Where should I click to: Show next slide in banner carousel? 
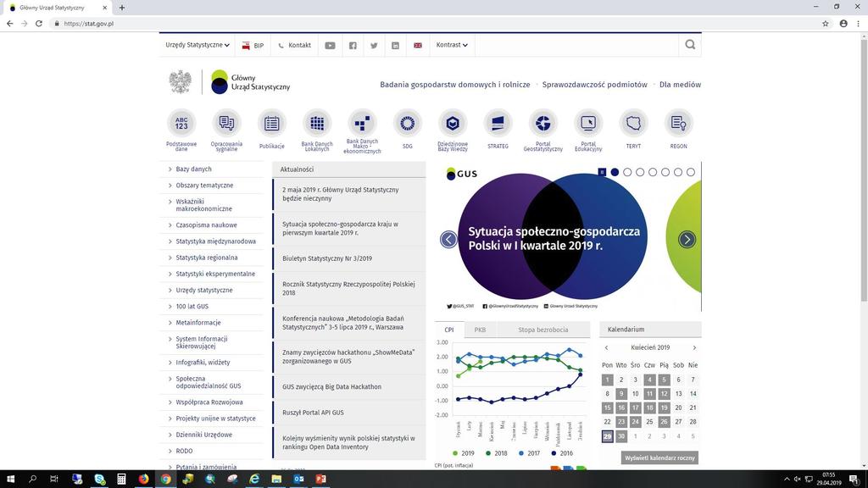pyautogui.click(x=687, y=240)
